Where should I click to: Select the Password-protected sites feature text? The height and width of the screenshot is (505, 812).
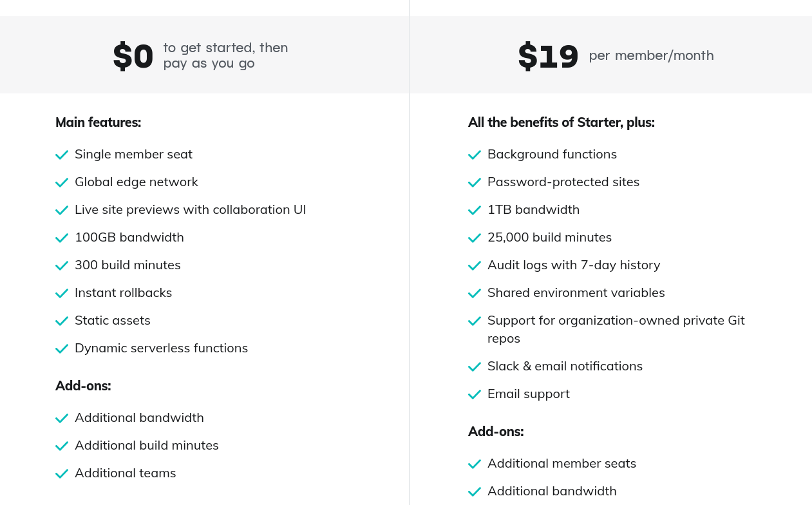(563, 182)
